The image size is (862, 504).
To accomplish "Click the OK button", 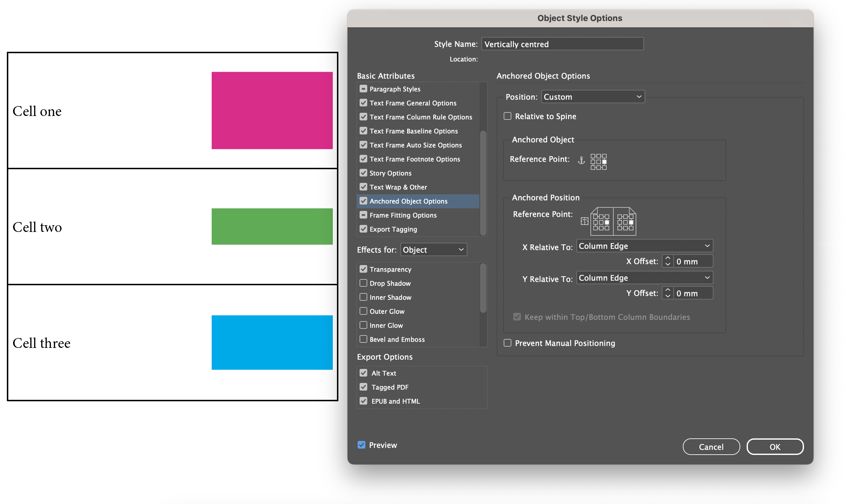I will point(775,447).
